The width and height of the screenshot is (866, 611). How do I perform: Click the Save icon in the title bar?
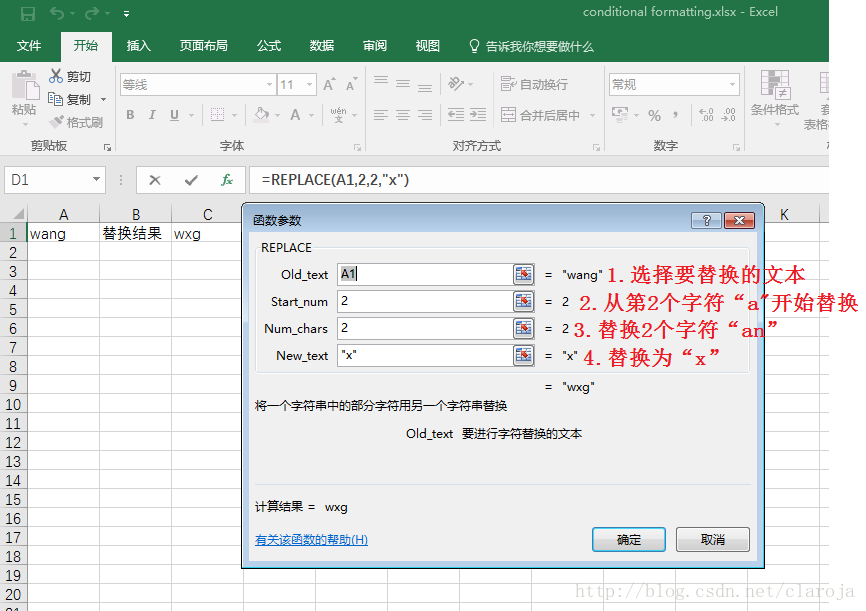[x=28, y=13]
